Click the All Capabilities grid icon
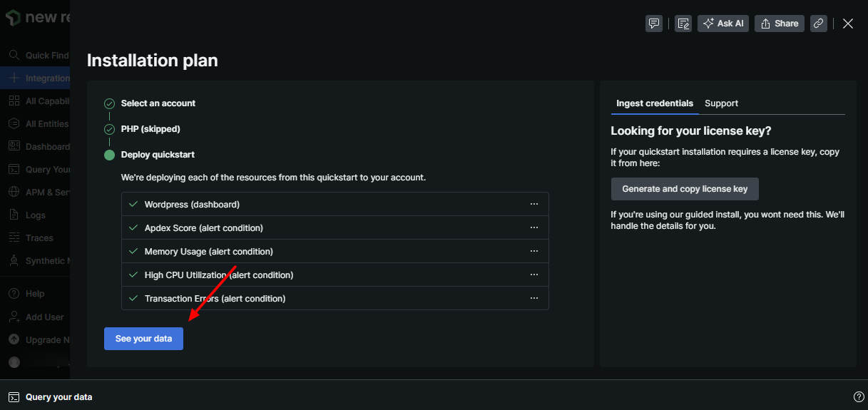The height and width of the screenshot is (410, 868). (x=14, y=101)
